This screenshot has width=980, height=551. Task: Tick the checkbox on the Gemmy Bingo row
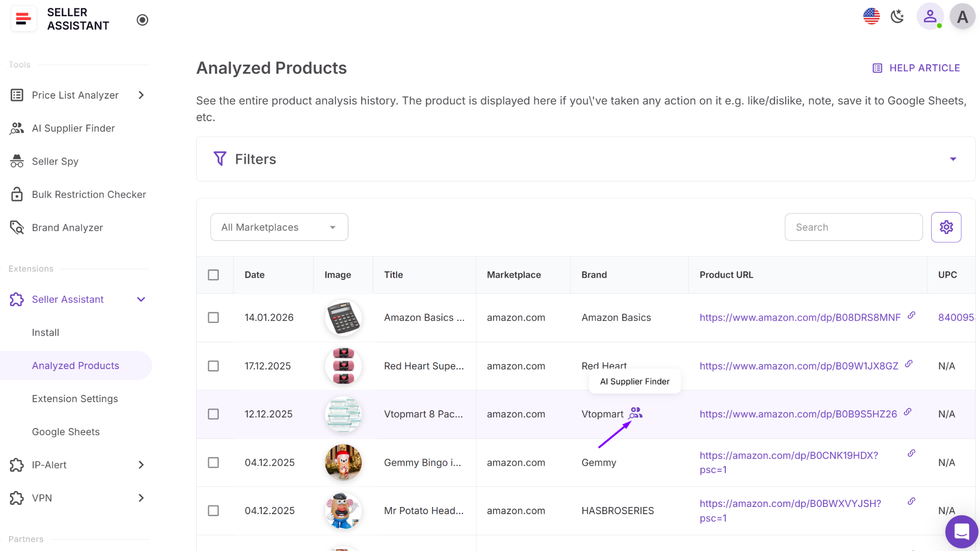213,462
